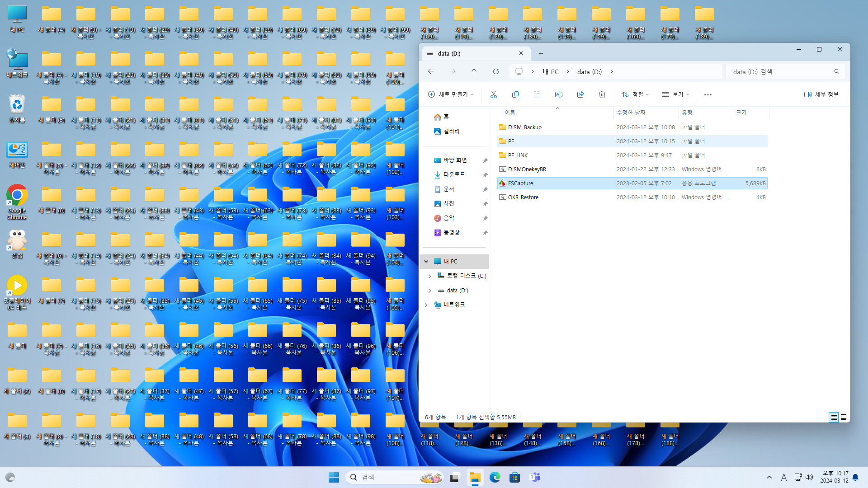Open Microsoft Edge from the taskbar

click(495, 477)
